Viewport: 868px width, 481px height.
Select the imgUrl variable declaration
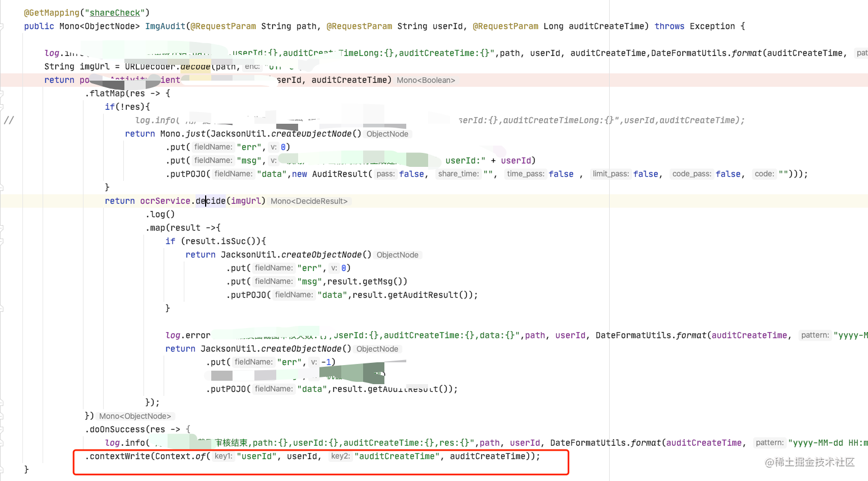point(95,67)
